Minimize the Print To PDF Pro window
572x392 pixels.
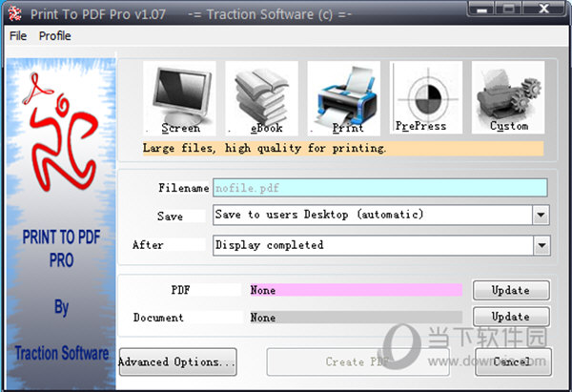pyautogui.click(x=481, y=9)
